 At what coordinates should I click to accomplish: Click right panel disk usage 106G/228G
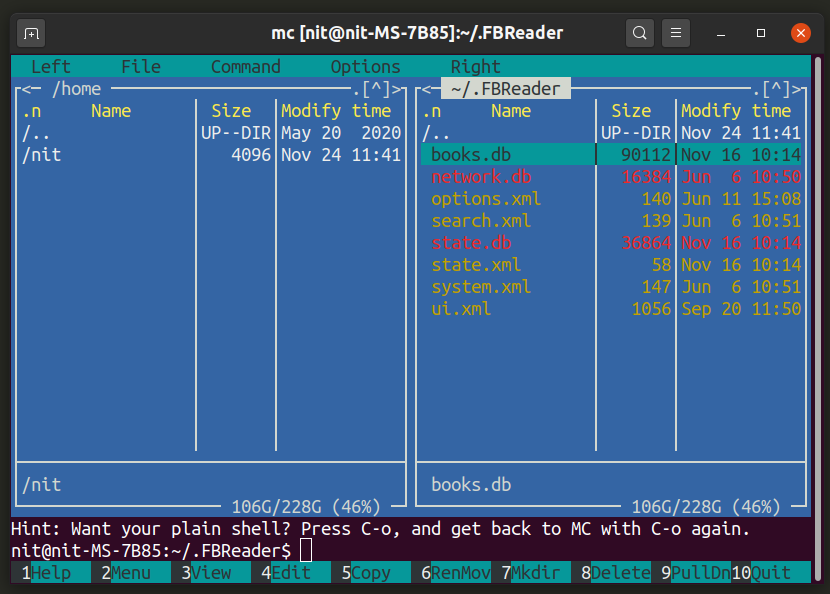point(705,507)
